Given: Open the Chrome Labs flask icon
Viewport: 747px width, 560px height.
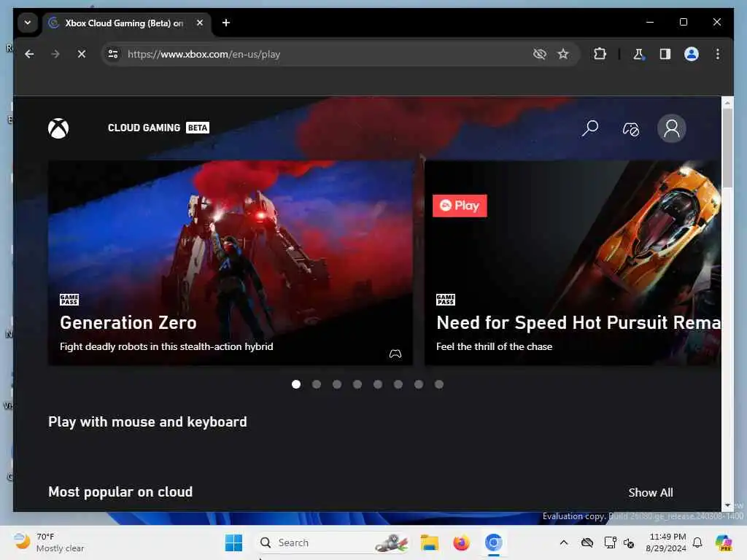Looking at the screenshot, I should [638, 54].
